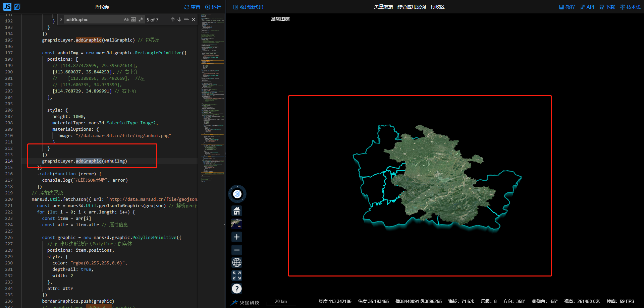Open the 技术栈 tech stack link

coord(630,7)
